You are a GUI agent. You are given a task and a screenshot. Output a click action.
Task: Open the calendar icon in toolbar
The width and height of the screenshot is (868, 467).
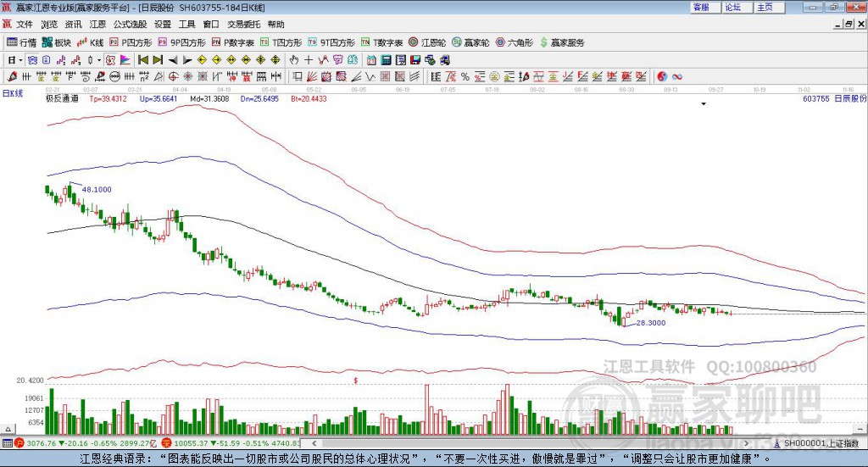[371, 60]
